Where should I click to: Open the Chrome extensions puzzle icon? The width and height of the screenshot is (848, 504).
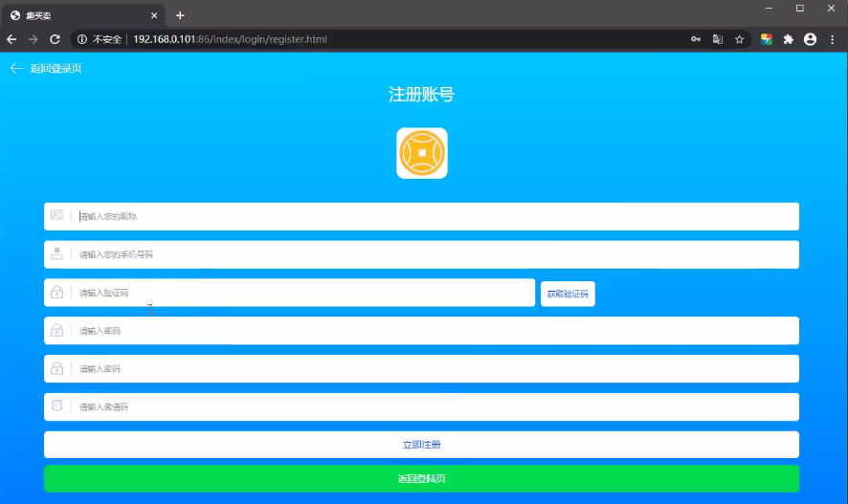(789, 39)
